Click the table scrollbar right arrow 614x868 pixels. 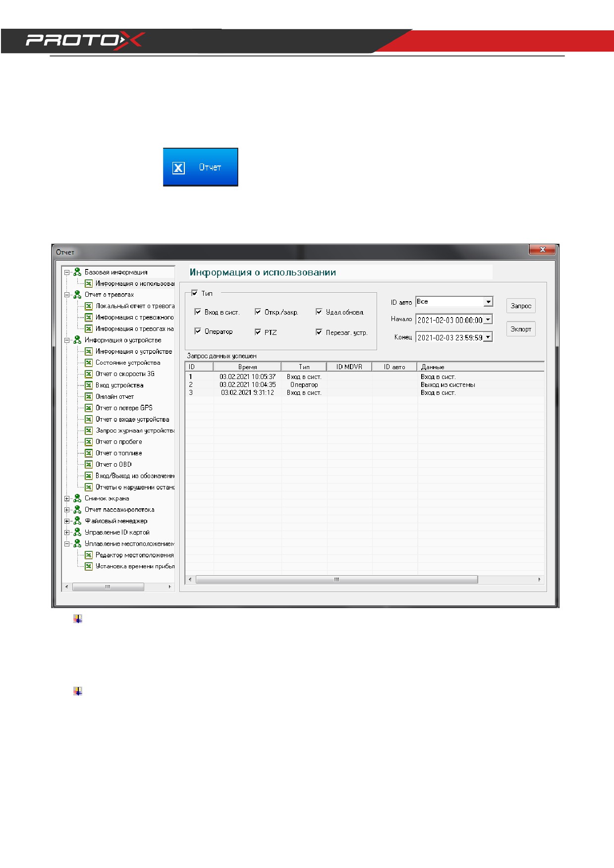tap(540, 579)
